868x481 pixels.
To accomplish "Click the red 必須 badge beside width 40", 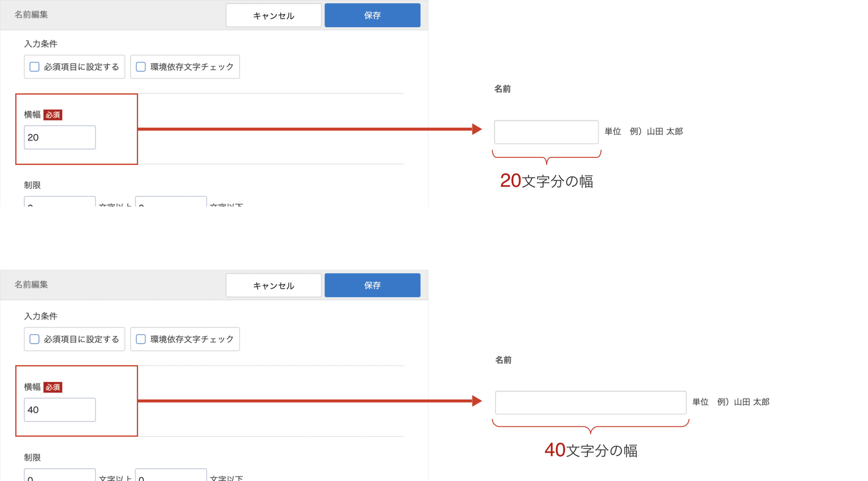I will coord(53,387).
